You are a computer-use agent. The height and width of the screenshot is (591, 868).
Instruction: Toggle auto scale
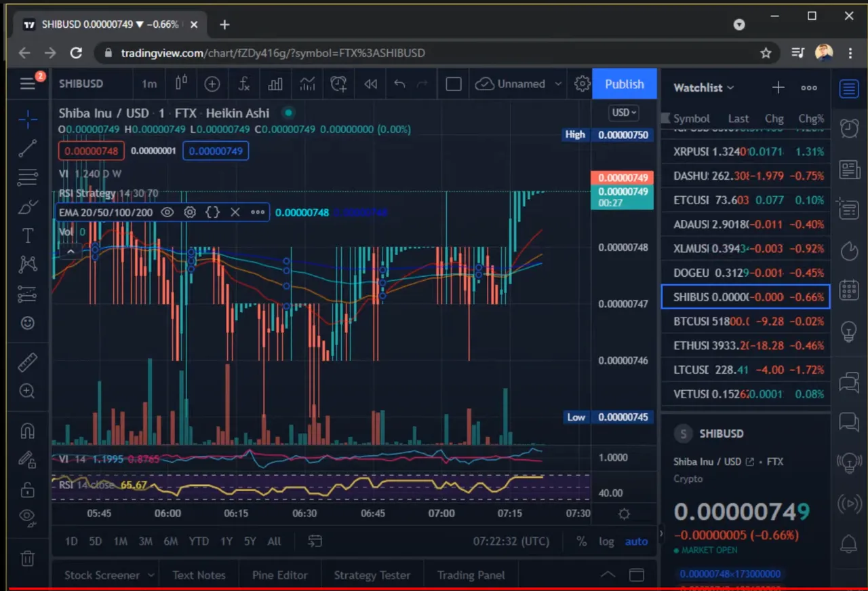tap(637, 541)
